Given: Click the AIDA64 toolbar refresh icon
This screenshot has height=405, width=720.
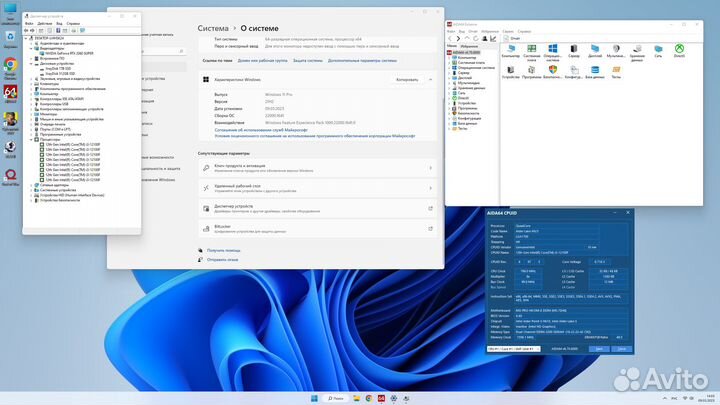Looking at the screenshot, I should 476,39.
